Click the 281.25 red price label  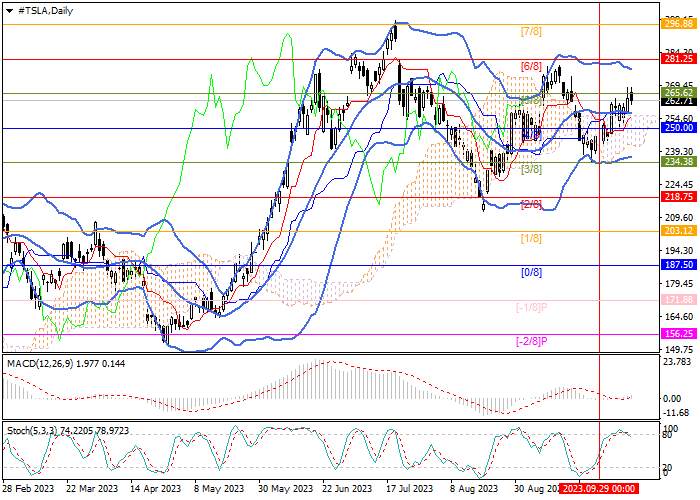679,59
